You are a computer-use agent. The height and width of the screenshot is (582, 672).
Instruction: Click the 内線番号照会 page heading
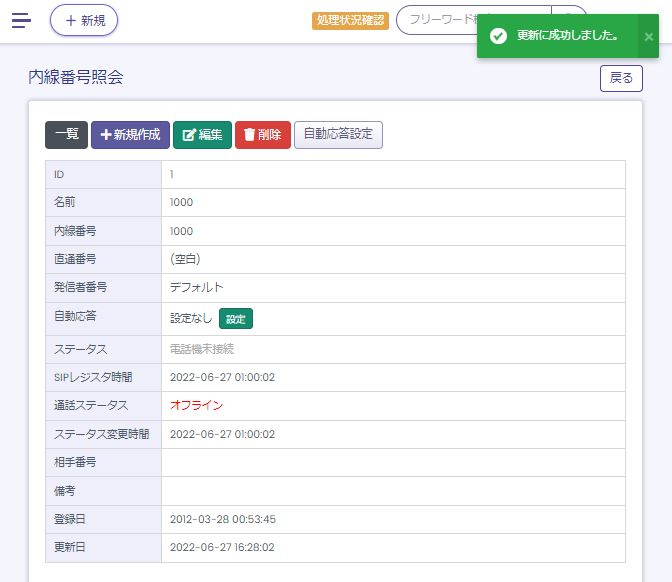[x=76, y=77]
